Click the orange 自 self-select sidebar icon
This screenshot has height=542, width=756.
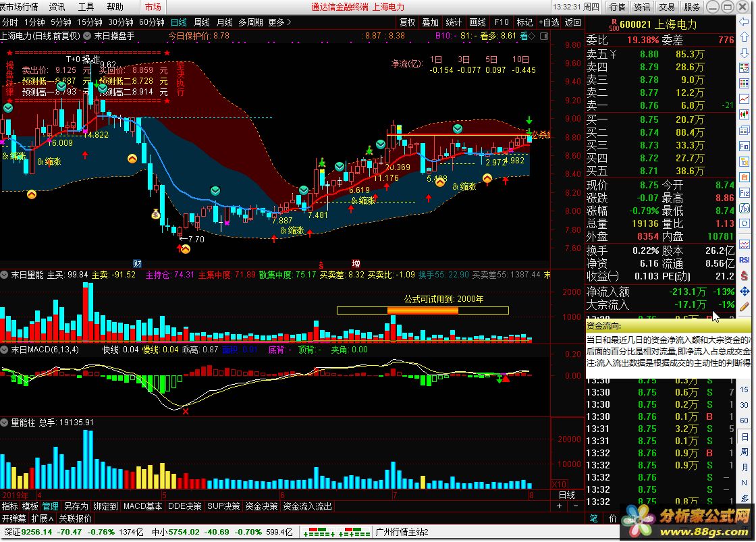(744, 177)
